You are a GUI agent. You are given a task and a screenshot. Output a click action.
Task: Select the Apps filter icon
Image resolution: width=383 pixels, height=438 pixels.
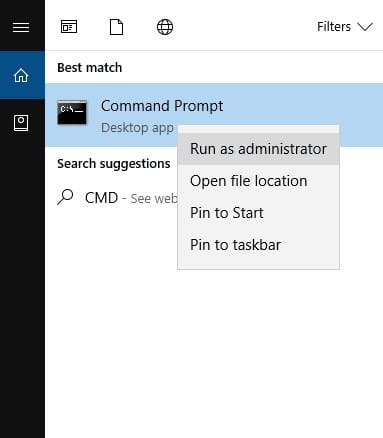(x=69, y=27)
